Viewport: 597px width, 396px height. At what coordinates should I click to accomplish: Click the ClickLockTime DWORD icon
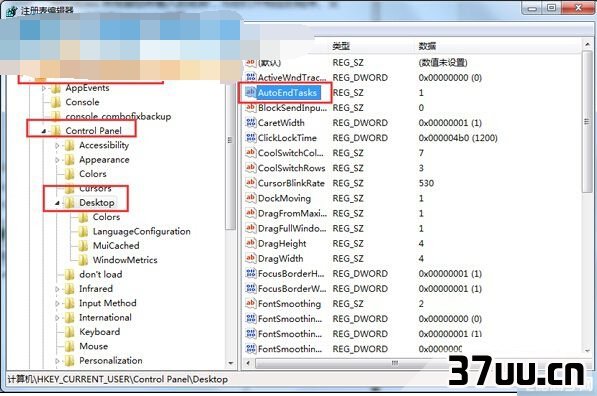coord(251,137)
